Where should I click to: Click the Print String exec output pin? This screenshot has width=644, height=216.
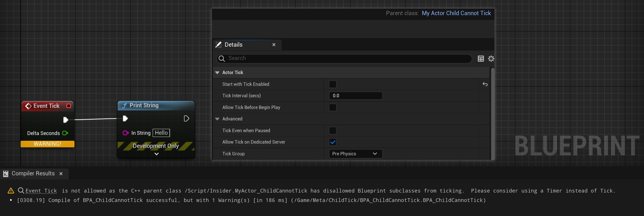point(186,118)
